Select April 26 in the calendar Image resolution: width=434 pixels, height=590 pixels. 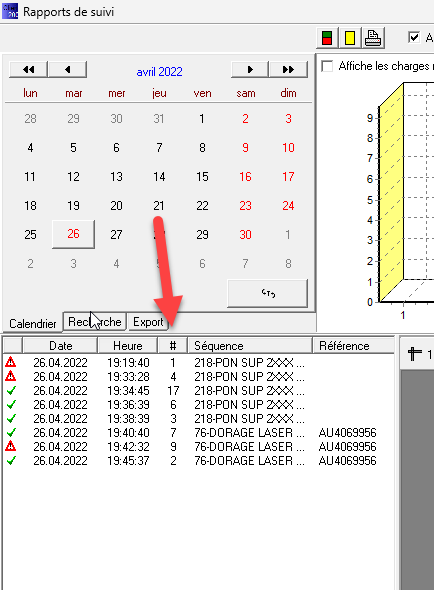pyautogui.click(x=73, y=234)
